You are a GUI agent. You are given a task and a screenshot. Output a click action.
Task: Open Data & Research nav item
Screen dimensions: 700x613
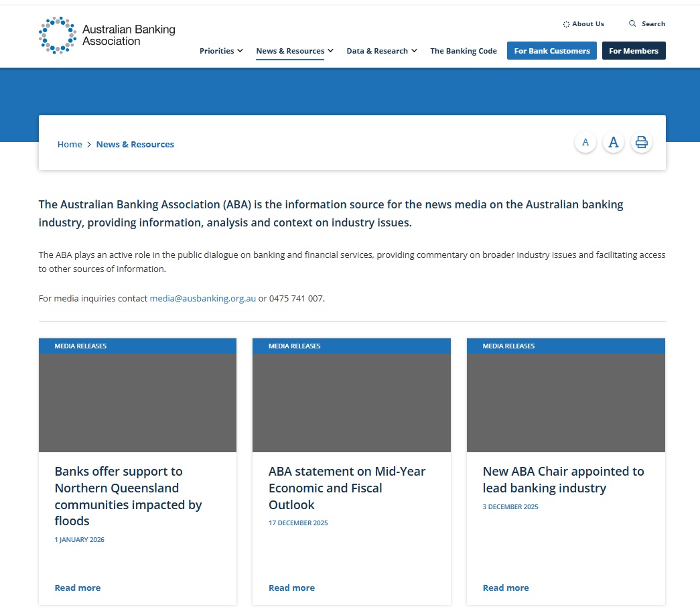click(377, 51)
